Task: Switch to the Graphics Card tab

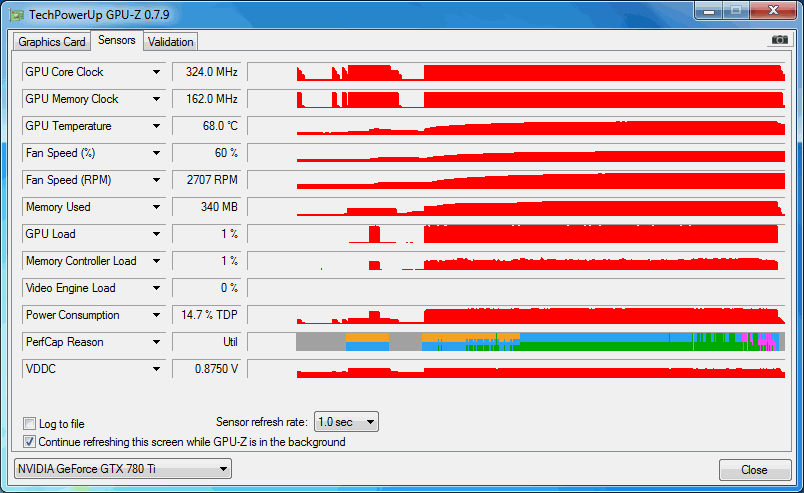Action: pos(52,42)
